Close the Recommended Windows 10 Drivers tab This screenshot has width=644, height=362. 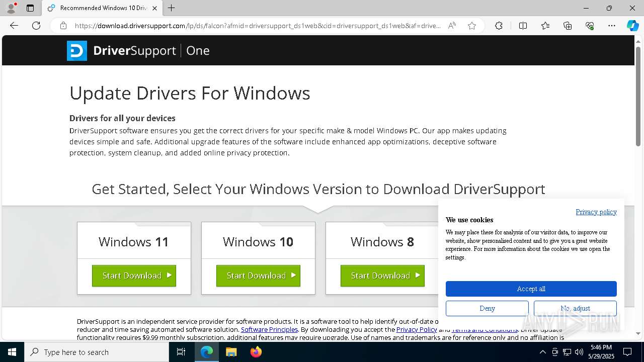click(x=154, y=8)
